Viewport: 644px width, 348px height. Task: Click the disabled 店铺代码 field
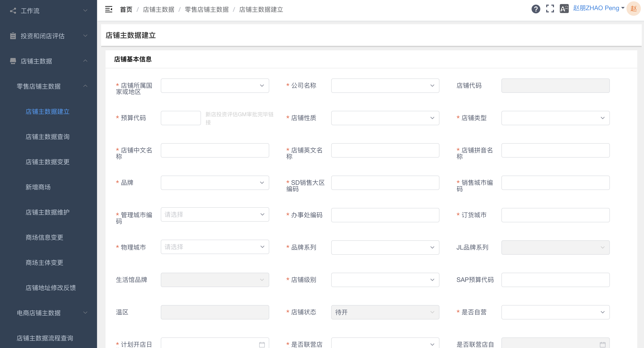coord(556,86)
